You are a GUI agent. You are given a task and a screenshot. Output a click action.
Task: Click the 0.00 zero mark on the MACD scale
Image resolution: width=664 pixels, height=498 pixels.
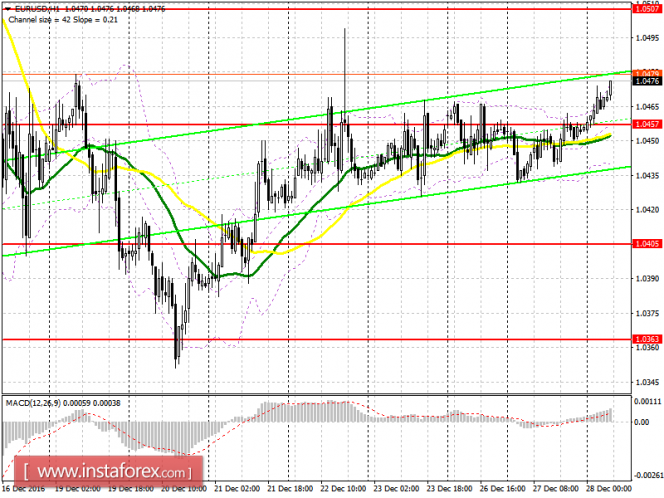[642, 422]
